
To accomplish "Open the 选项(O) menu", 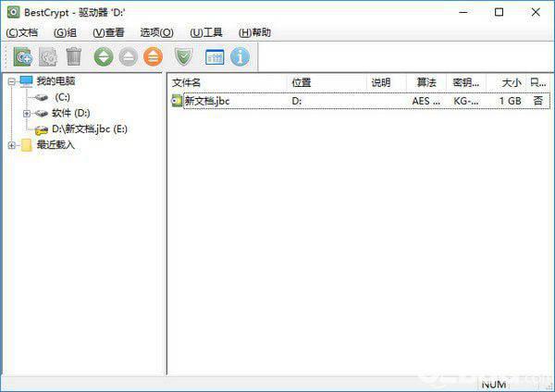I will click(157, 32).
